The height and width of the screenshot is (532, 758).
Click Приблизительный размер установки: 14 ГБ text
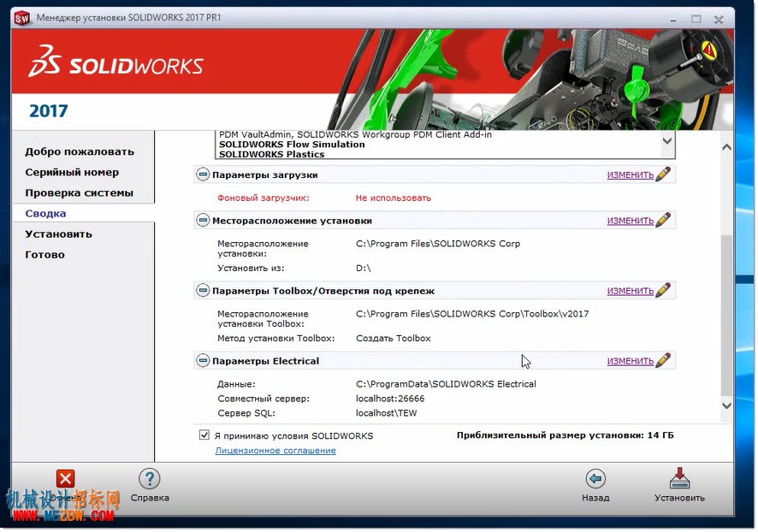tap(566, 436)
